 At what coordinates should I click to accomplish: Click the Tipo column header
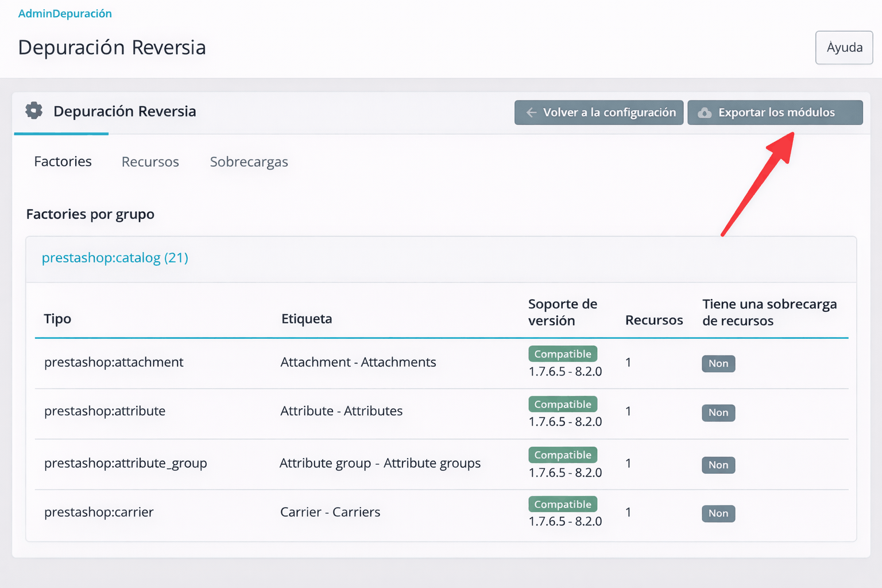pyautogui.click(x=57, y=319)
